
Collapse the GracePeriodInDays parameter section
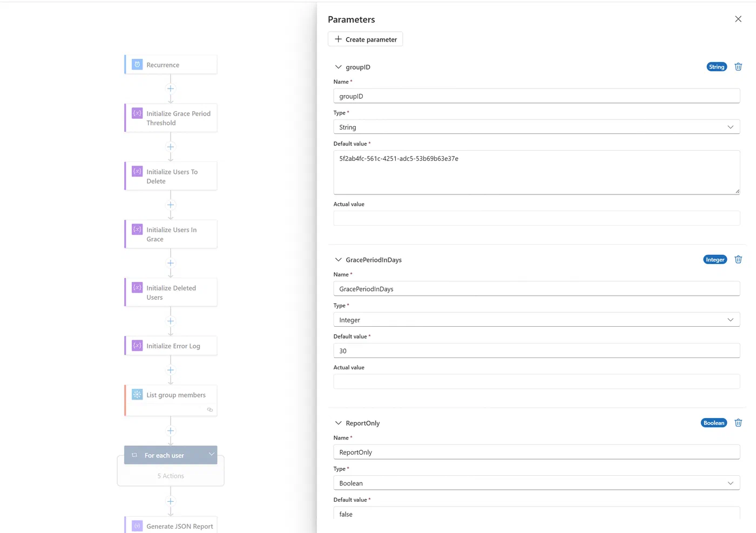pyautogui.click(x=339, y=260)
